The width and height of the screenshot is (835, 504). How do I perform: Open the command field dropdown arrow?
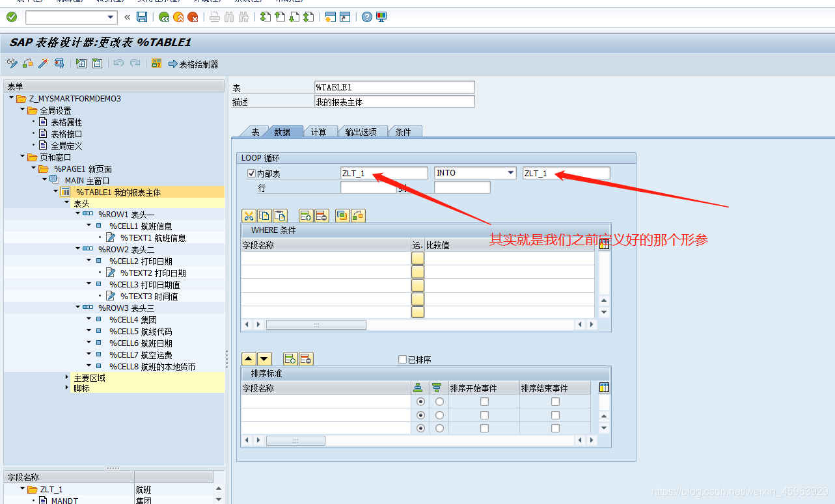click(111, 18)
